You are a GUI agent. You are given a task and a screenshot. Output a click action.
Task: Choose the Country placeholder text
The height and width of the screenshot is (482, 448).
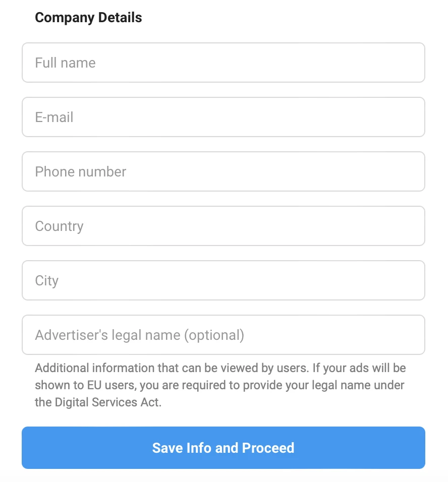click(59, 226)
